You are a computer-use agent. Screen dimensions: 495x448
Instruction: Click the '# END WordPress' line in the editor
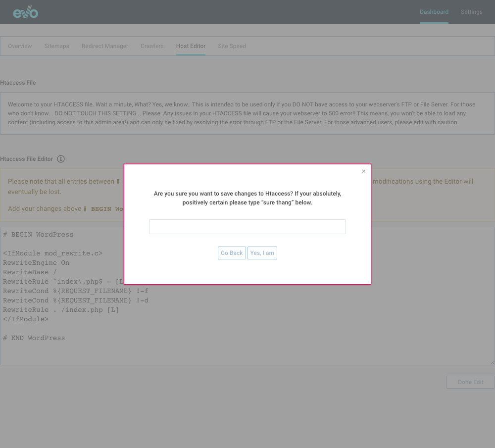pyautogui.click(x=34, y=338)
